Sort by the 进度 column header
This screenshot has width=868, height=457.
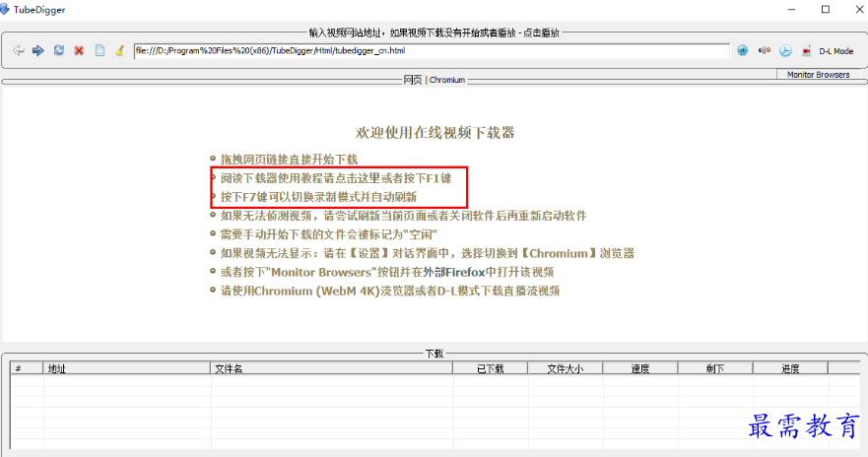pyautogui.click(x=790, y=368)
